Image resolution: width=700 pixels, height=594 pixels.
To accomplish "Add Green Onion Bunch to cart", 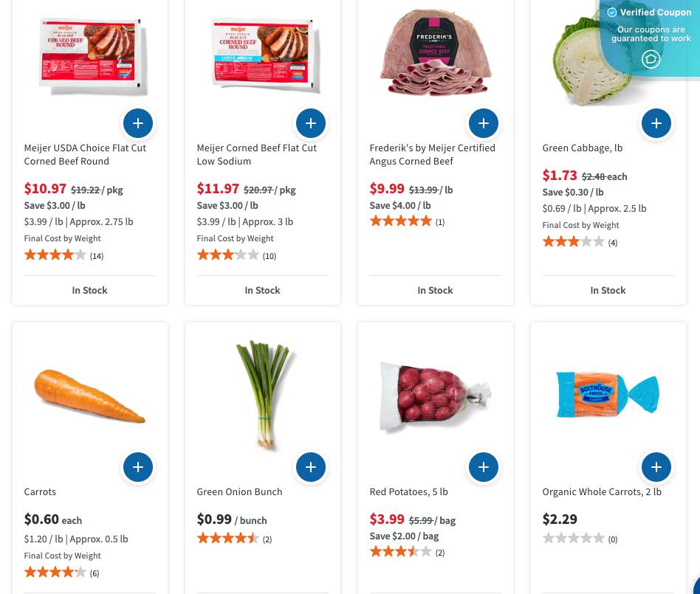I will coord(311,467).
